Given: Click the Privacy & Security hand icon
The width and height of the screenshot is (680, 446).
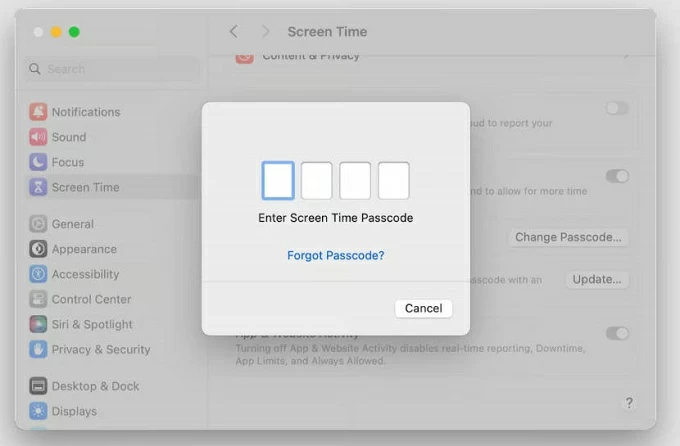Looking at the screenshot, I should [x=38, y=349].
